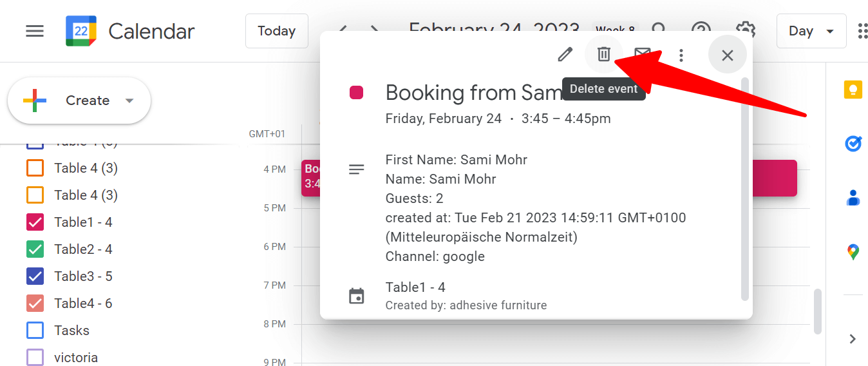Click the description lines icon
This screenshot has height=366, width=868.
click(x=356, y=169)
